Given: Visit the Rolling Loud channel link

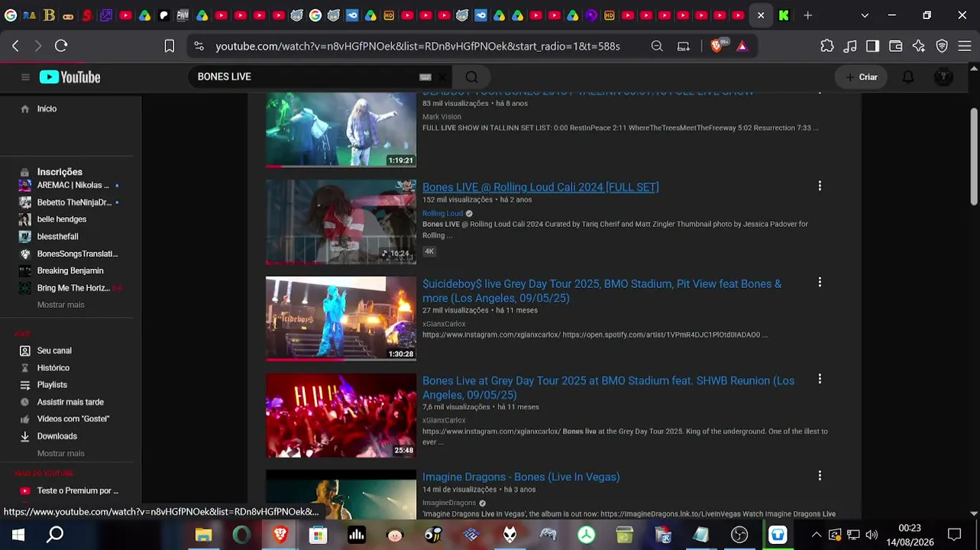Looking at the screenshot, I should point(442,214).
